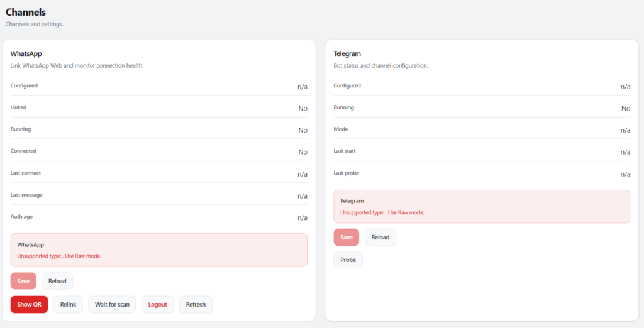The width and height of the screenshot is (644, 328).
Task: Log out of WhatsApp
Action: (157, 305)
